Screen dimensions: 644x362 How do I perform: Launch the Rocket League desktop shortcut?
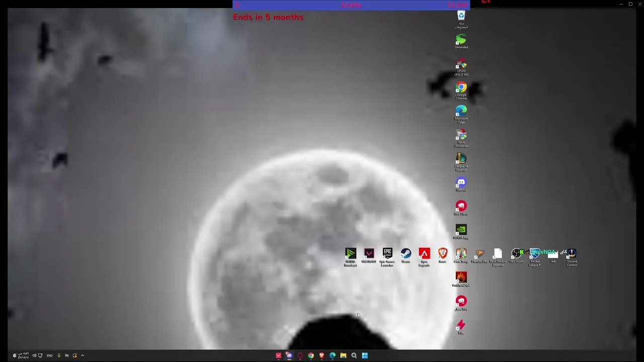(535, 257)
